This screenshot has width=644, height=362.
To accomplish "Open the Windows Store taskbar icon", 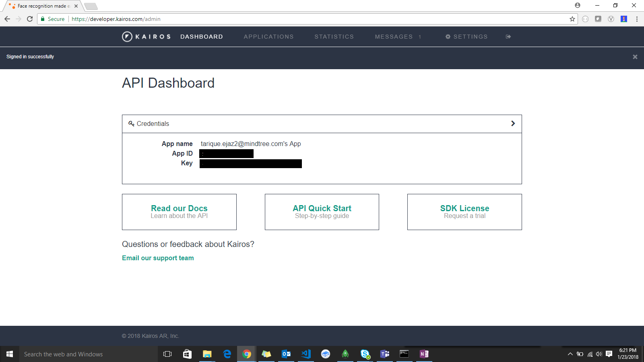I will (x=187, y=354).
